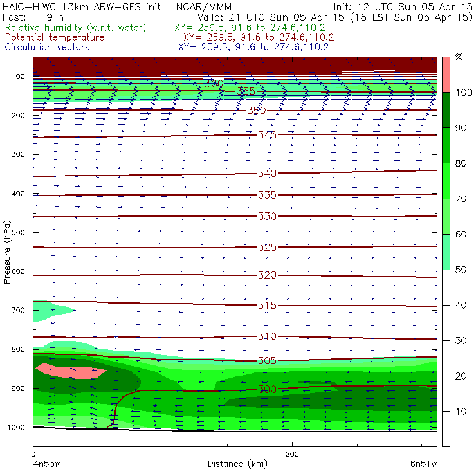
Task: Click the '4n53w' start coordinate label
Action: click(46, 464)
